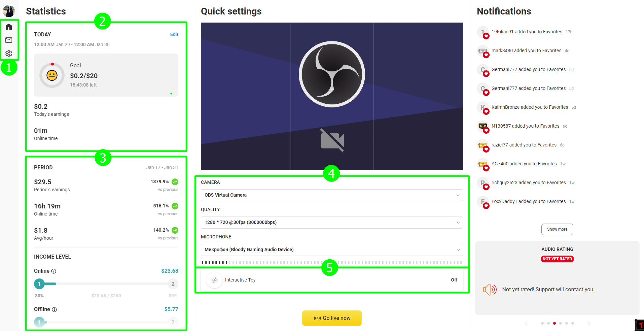Open the Messages envelope icon
This screenshot has height=331, width=644.
pos(9,40)
